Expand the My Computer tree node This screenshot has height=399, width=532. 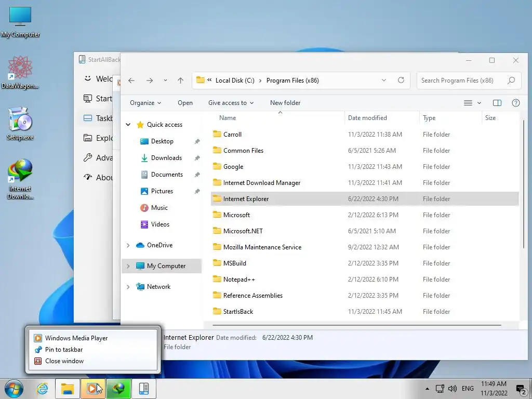(128, 266)
